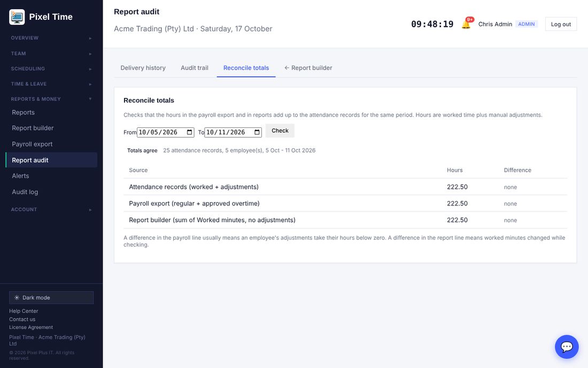This screenshot has width=588, height=368.
Task: Toggle Dark mode
Action: (51, 297)
